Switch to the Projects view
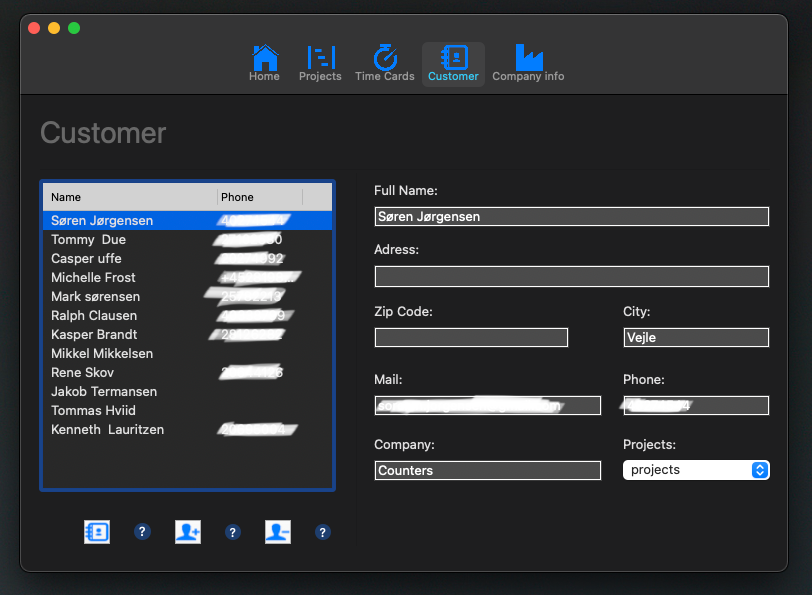This screenshot has height=595, width=812. tap(320, 63)
